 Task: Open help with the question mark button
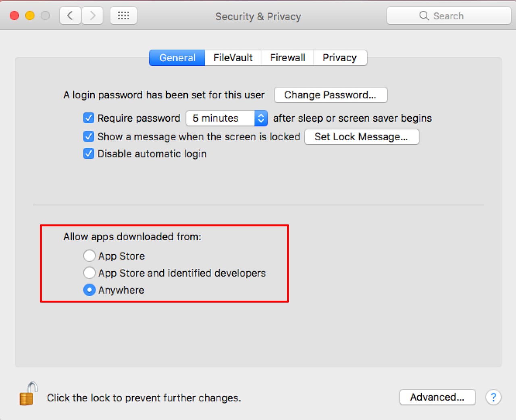pos(493,397)
